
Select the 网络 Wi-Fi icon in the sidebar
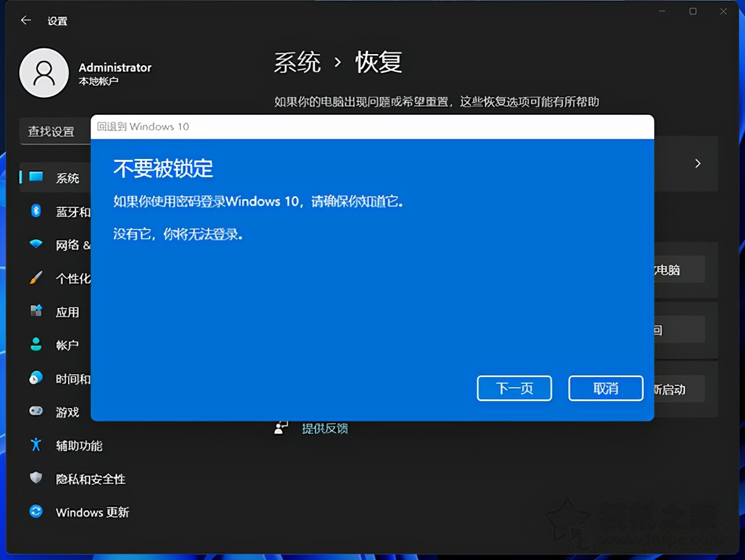36,244
